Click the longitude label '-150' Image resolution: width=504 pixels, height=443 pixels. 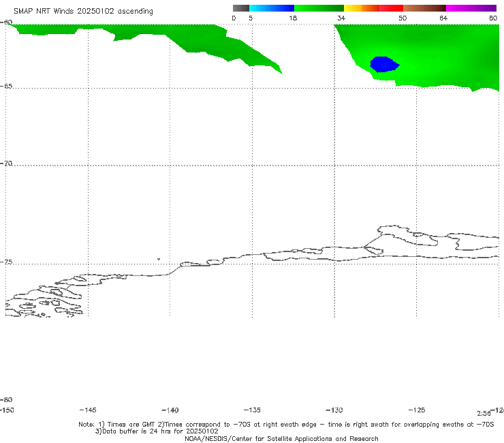[x=7, y=410]
